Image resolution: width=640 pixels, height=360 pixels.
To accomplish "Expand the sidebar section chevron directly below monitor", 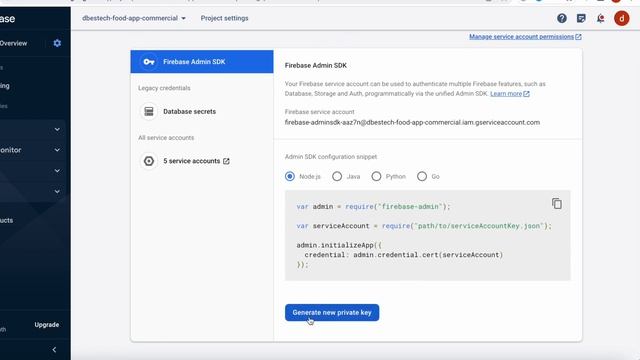I will [x=57, y=171].
